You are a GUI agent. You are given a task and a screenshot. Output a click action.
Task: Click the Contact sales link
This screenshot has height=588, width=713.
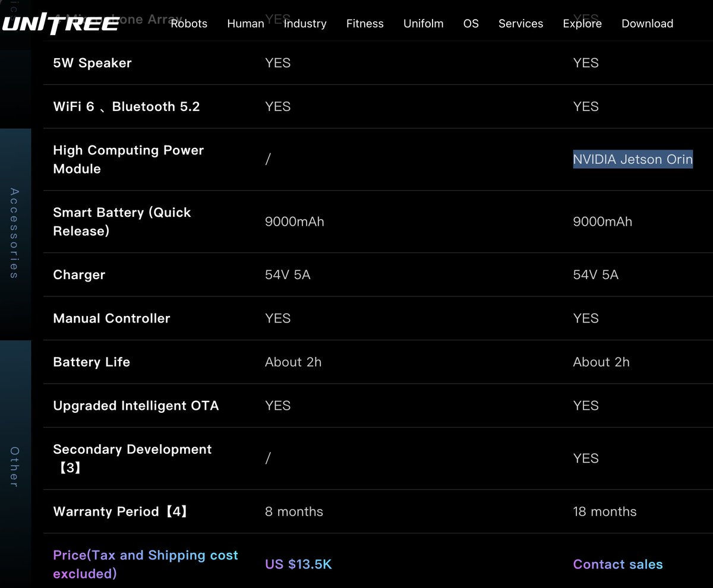tap(618, 564)
